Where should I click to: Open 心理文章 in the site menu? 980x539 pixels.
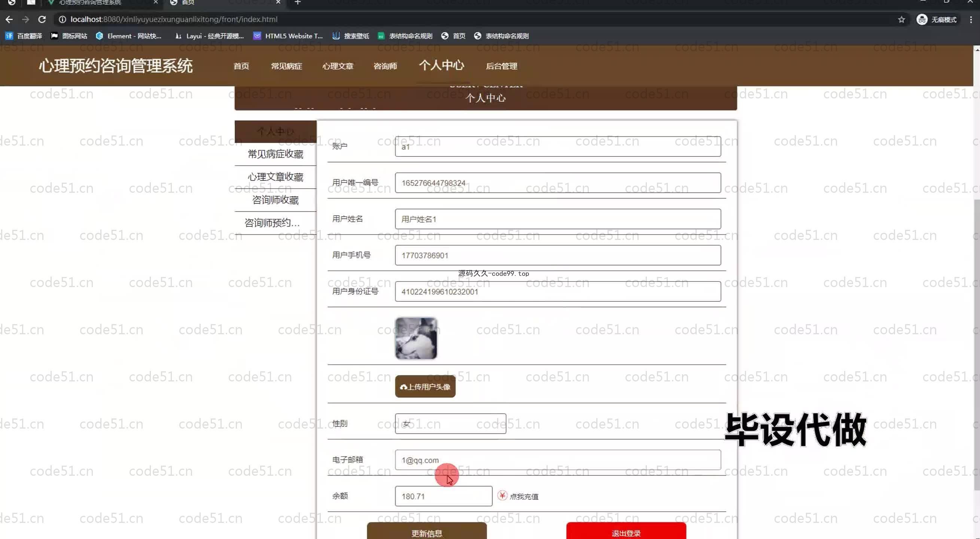click(338, 66)
